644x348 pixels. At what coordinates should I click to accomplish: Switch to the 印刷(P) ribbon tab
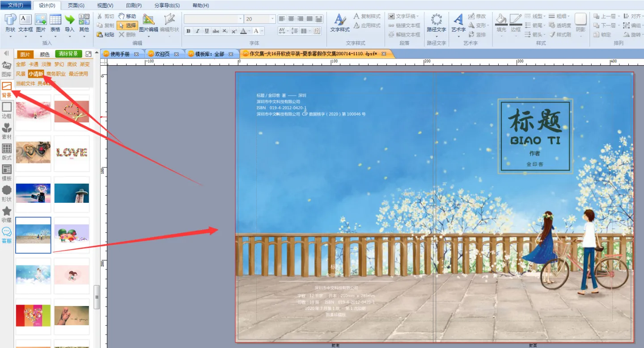(134, 5)
